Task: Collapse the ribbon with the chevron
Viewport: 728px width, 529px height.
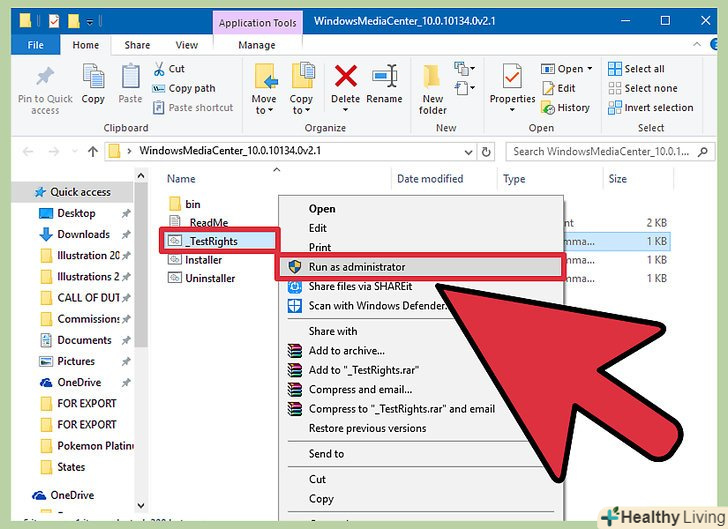Action: [x=697, y=45]
